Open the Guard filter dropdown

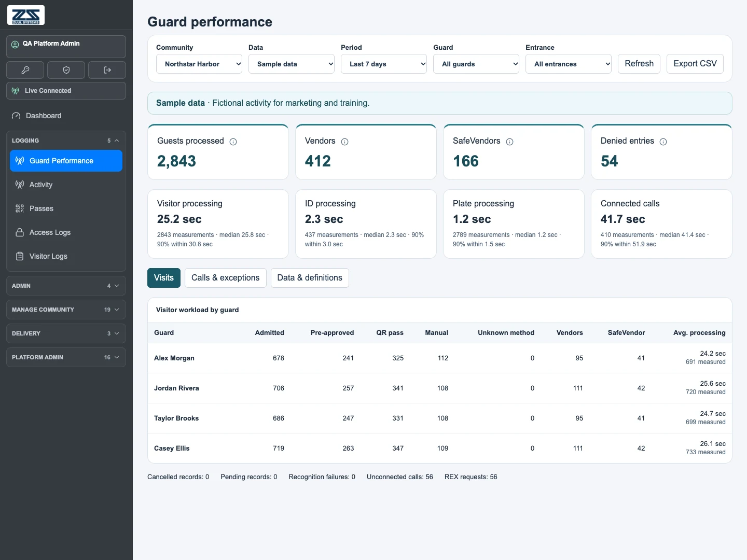[476, 64]
